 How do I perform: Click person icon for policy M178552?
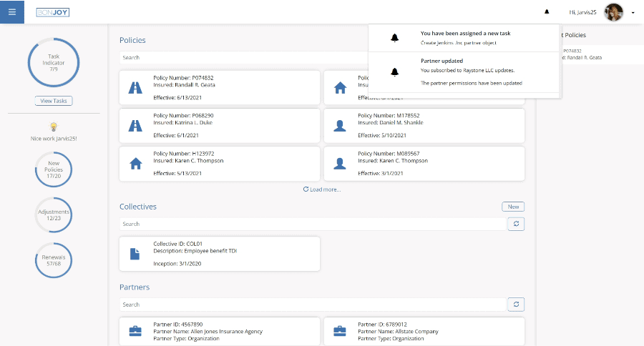tap(340, 126)
